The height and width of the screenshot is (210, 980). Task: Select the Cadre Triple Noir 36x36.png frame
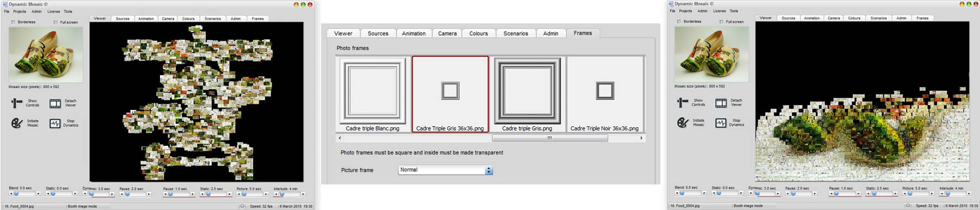coord(604,94)
